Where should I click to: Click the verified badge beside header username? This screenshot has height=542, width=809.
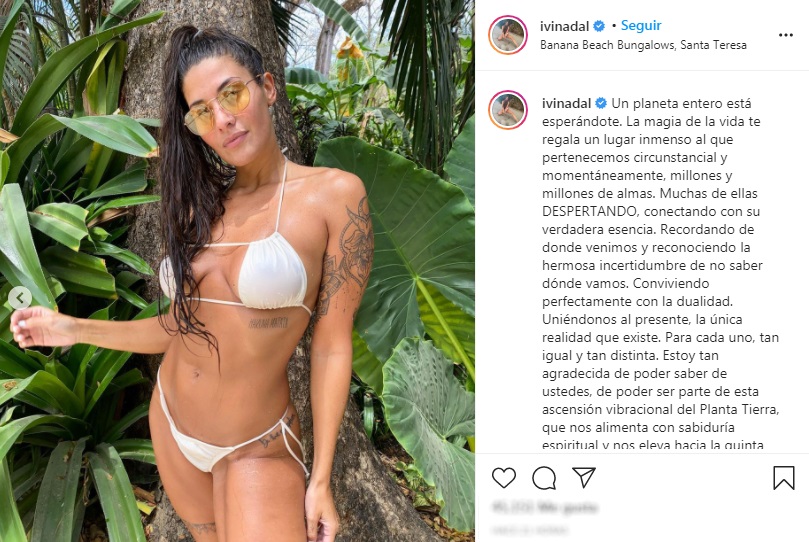(x=599, y=26)
